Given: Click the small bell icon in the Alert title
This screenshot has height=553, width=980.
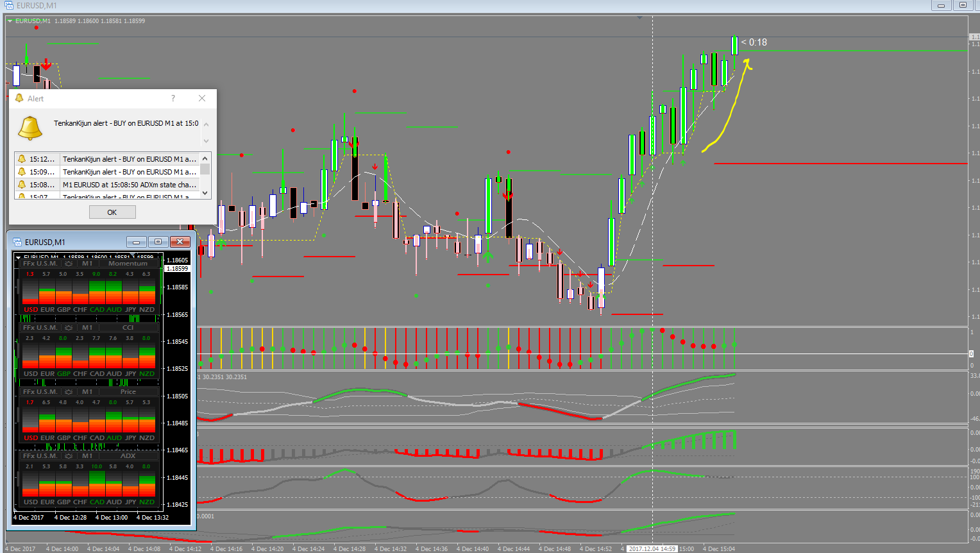Looking at the screenshot, I should point(19,98).
